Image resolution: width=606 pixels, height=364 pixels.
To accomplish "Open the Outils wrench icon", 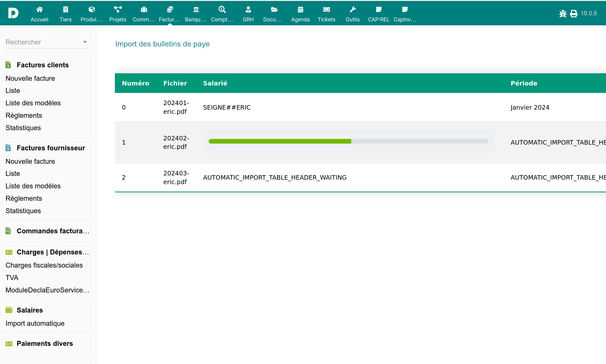I will point(353,9).
